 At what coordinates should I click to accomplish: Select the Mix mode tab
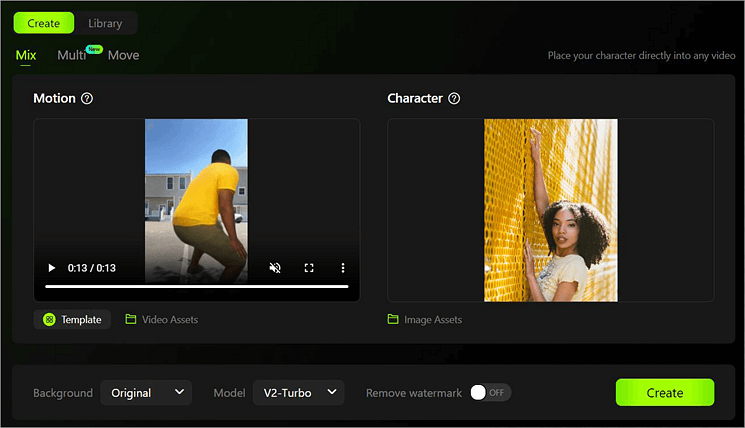click(26, 55)
